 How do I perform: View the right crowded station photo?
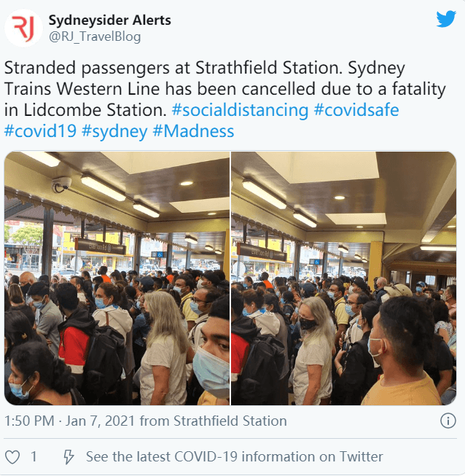pos(343,278)
